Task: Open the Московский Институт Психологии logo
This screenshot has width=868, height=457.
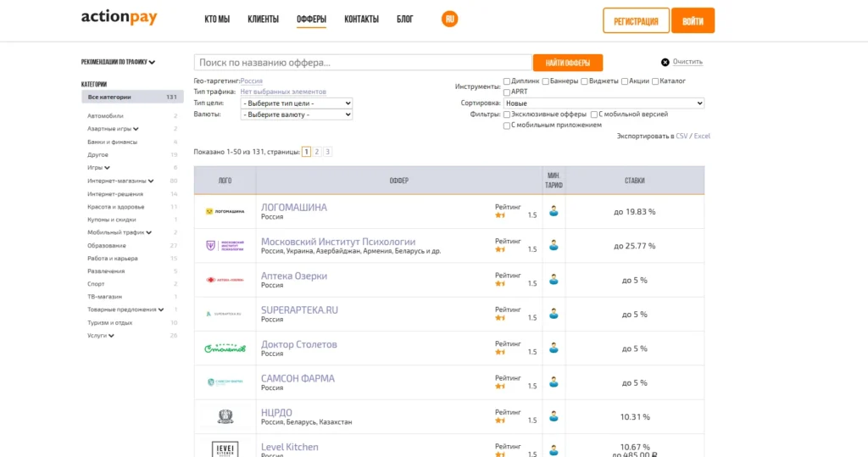Action: tap(225, 245)
